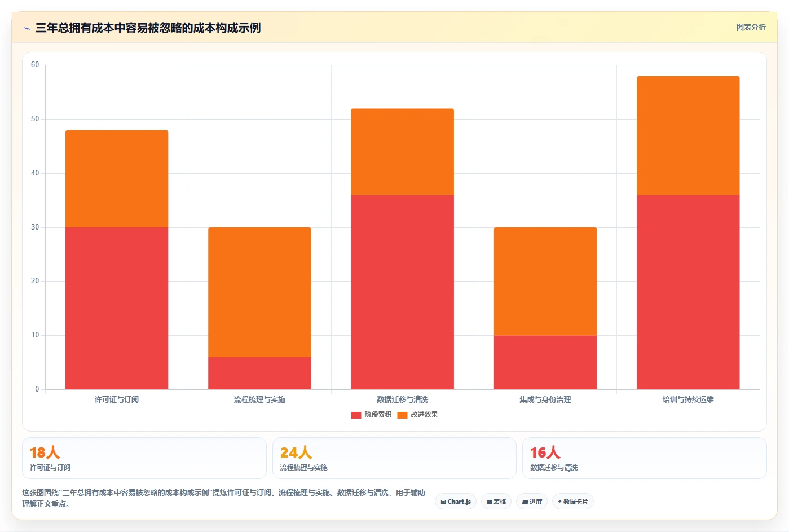789x532 pixels.
Task: Click the red segment of the 培训与持续运维 bar
Action: coord(688,292)
